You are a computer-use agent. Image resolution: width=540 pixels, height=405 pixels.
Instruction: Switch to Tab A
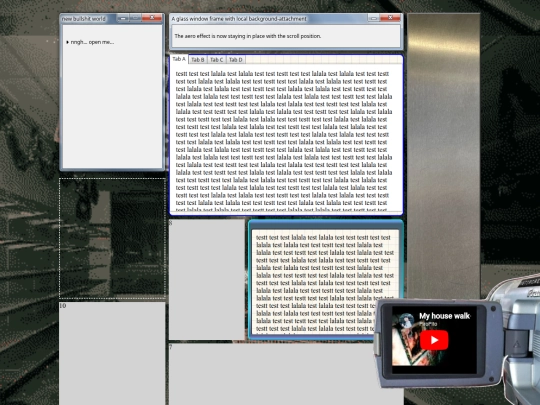[x=179, y=59]
